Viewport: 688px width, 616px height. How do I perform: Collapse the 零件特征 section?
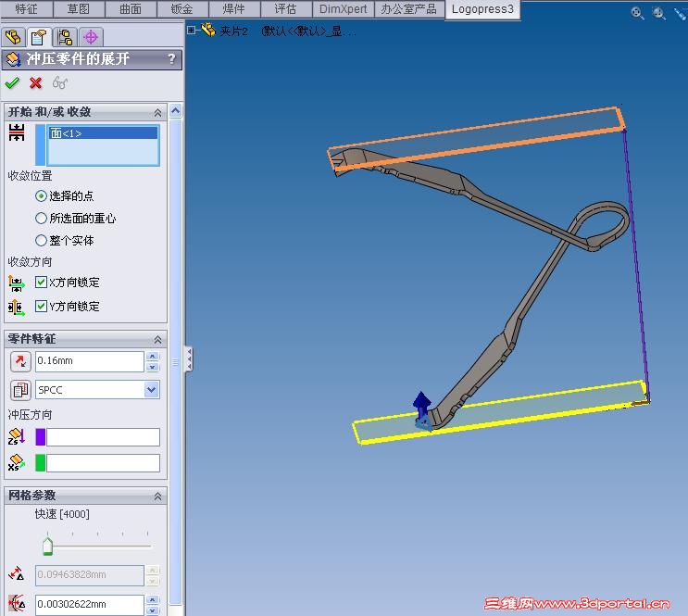158,339
